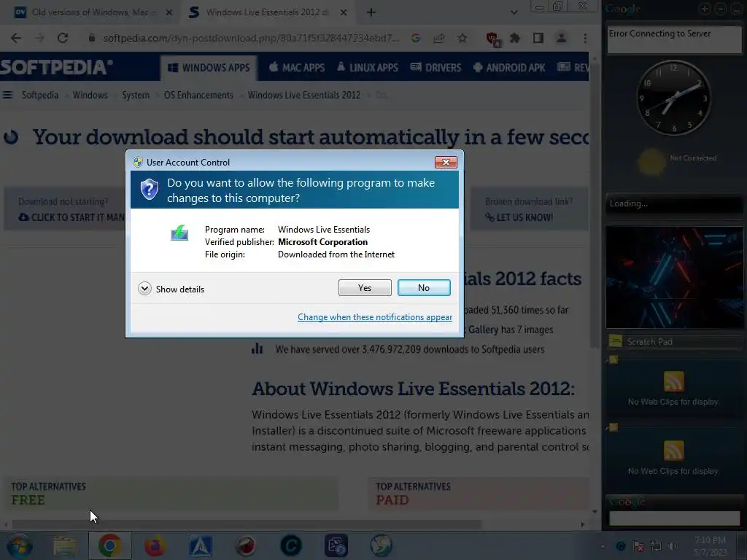Screen dimensions: 747x560
Task: Open a new Chrome tab
Action: coord(371,12)
